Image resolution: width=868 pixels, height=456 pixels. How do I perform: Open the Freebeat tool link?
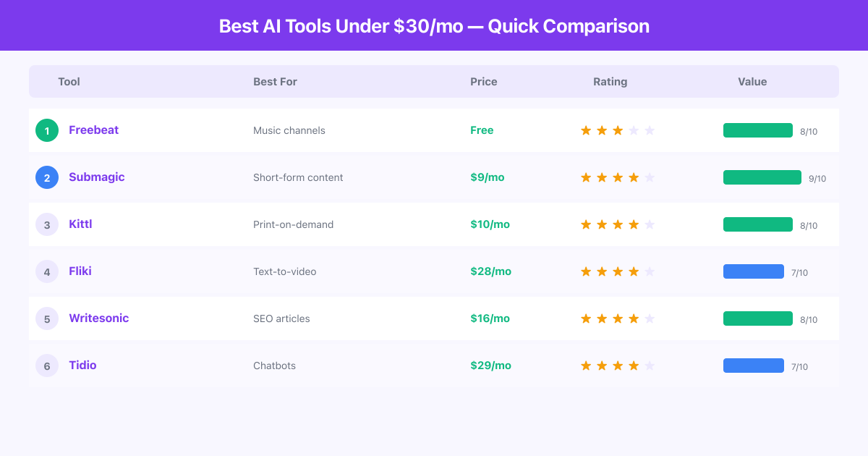(x=93, y=130)
